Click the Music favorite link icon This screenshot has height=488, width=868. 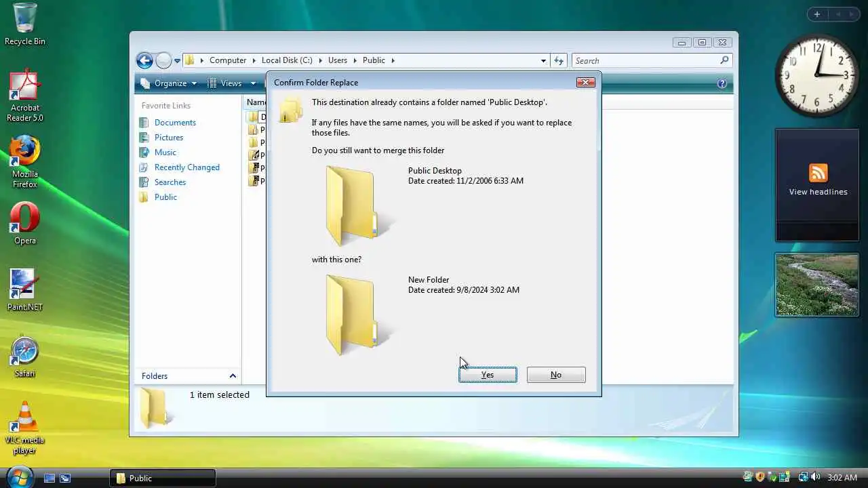144,152
